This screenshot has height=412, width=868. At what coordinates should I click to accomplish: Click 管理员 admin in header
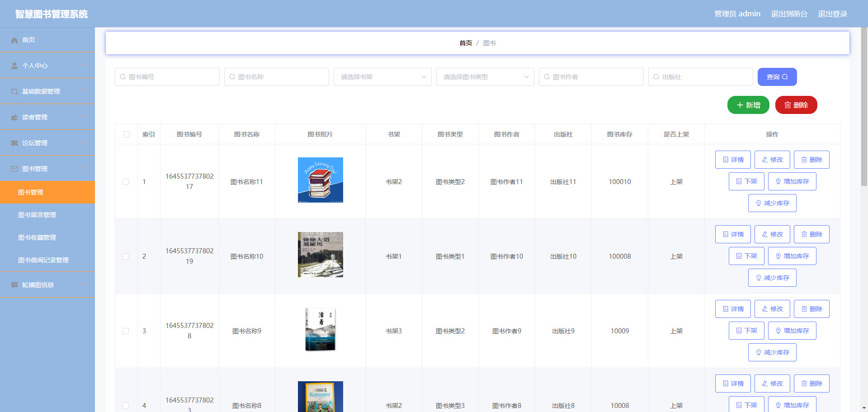(737, 14)
